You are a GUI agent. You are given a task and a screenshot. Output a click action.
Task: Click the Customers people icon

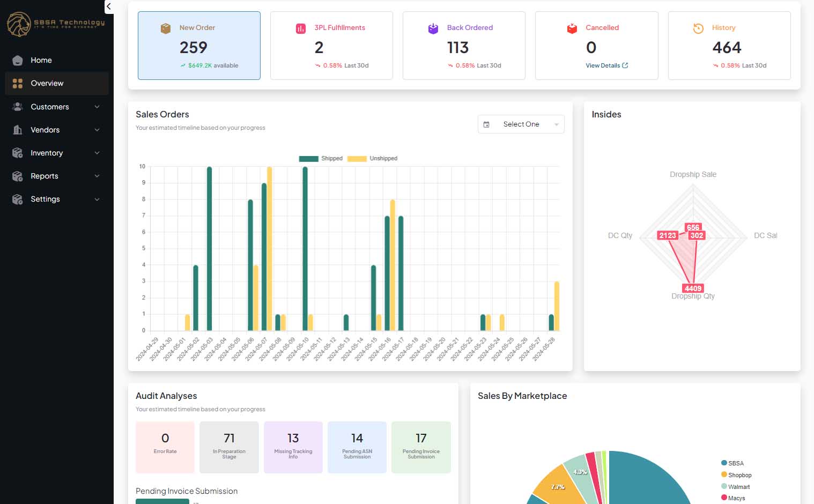[x=18, y=107]
